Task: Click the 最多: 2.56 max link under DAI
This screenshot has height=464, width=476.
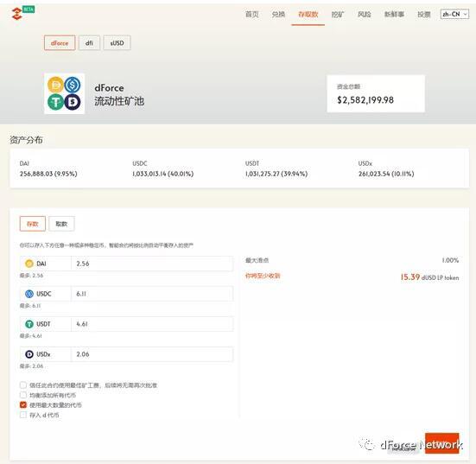Action: (x=32, y=276)
